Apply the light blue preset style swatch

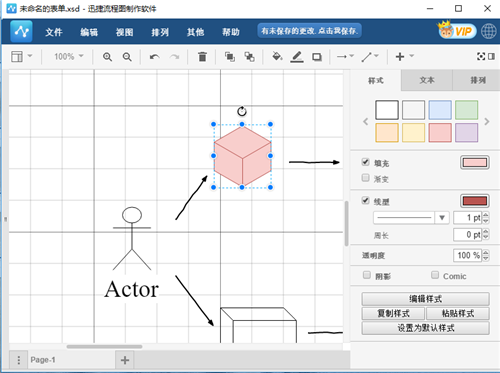pyautogui.click(x=440, y=110)
